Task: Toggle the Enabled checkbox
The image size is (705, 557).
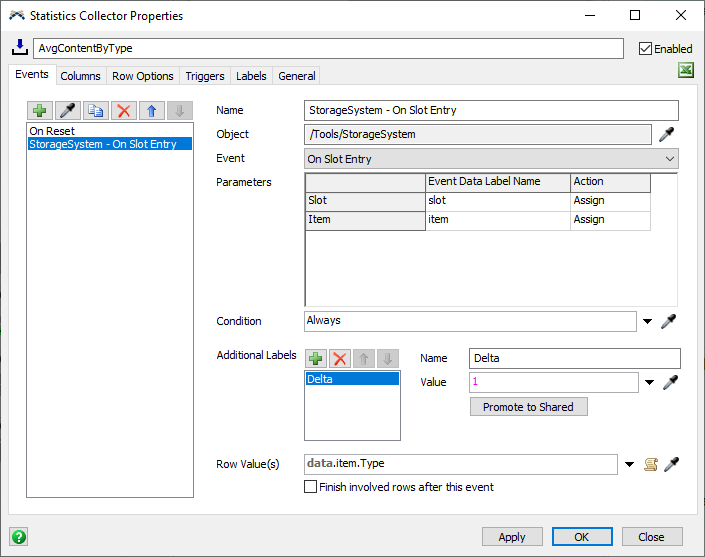Action: (x=646, y=48)
